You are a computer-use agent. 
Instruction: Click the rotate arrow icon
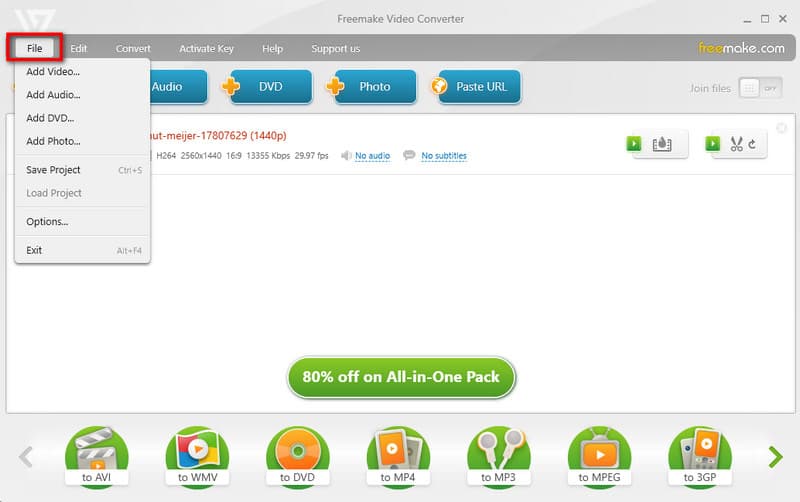tap(752, 144)
